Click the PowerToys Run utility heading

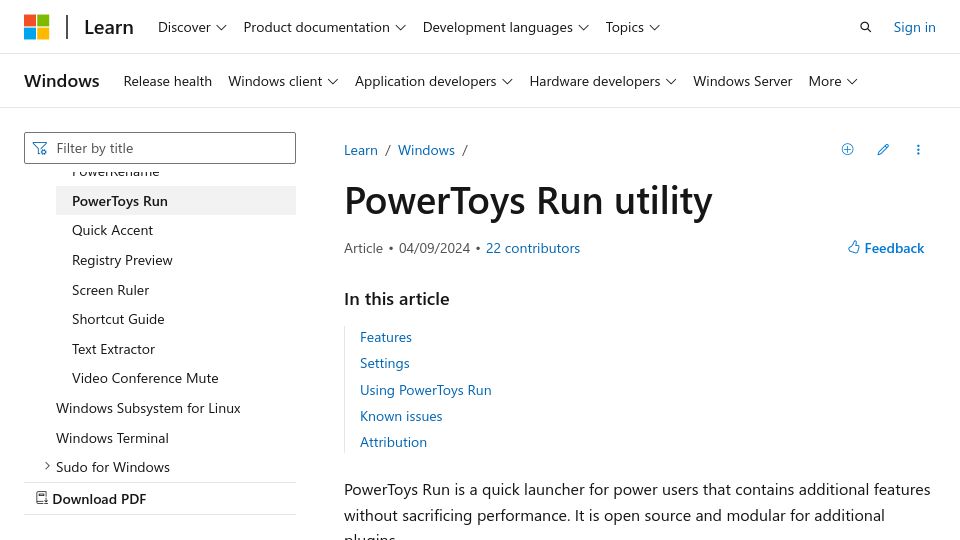click(x=528, y=201)
